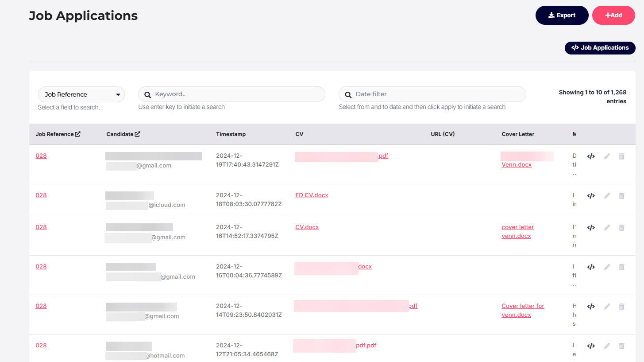
Task: Open job reference 028 in 2024-12-19 row
Action: (41, 156)
